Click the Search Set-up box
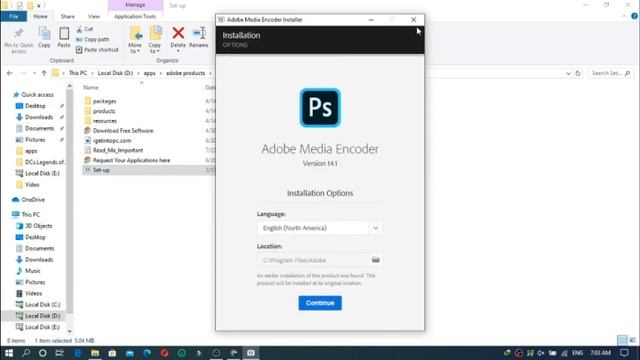Screen dimensions: 640x360 (x=610, y=73)
